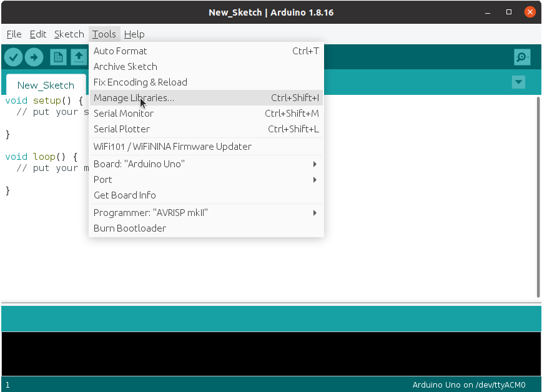Select Serial Monitor menu entry
542x392 pixels.
tap(206, 114)
